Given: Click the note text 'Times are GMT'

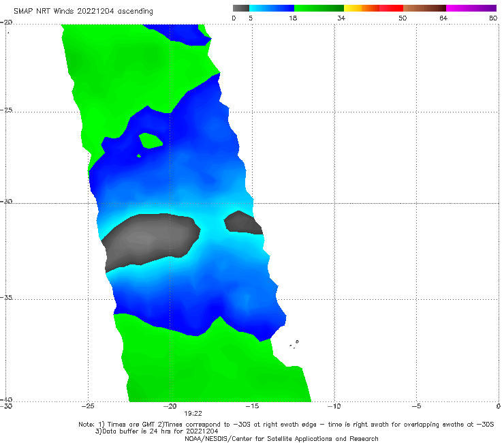Looking at the screenshot, I should tap(131, 425).
